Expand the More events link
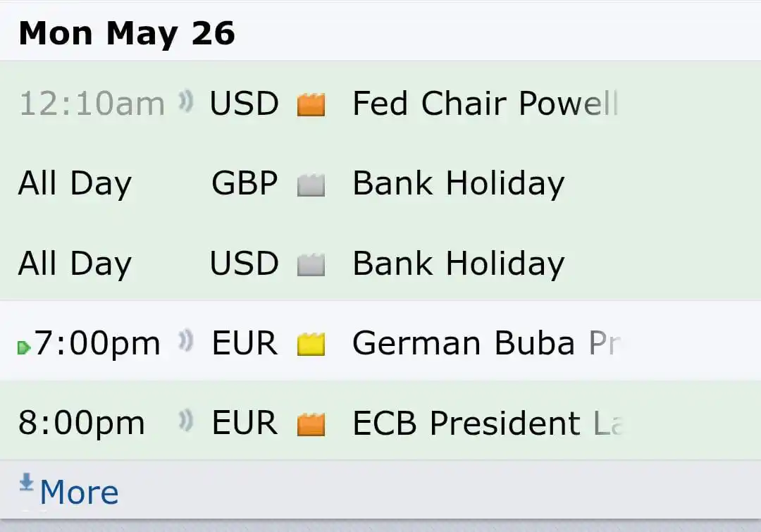This screenshot has height=532, width=761. 79,492
